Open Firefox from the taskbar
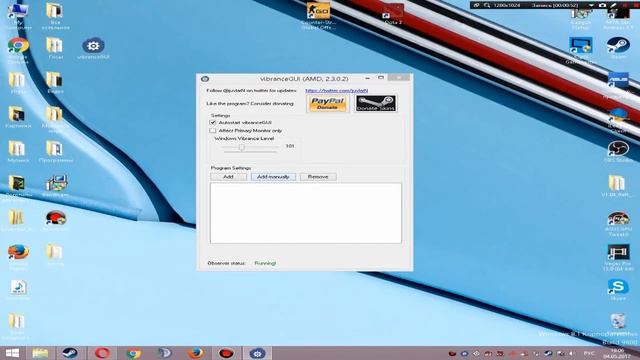The image size is (640, 360). 195,353
